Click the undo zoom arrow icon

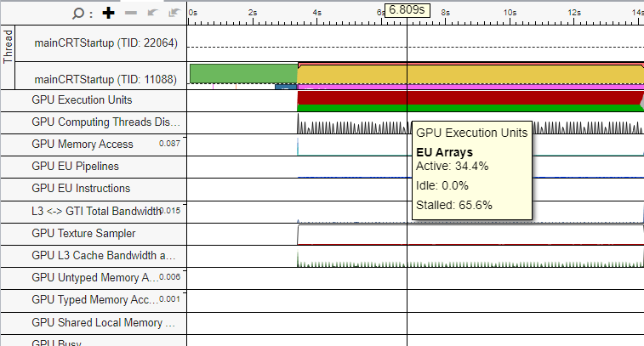point(153,13)
